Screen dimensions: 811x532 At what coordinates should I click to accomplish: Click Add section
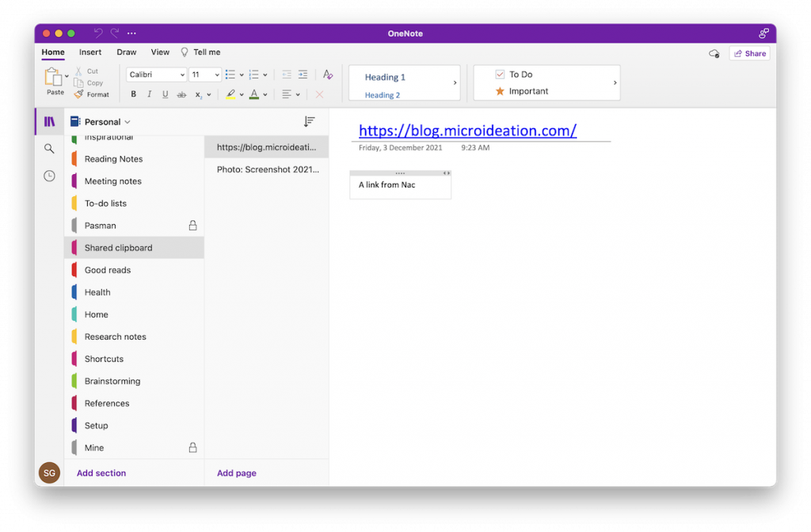pos(101,473)
